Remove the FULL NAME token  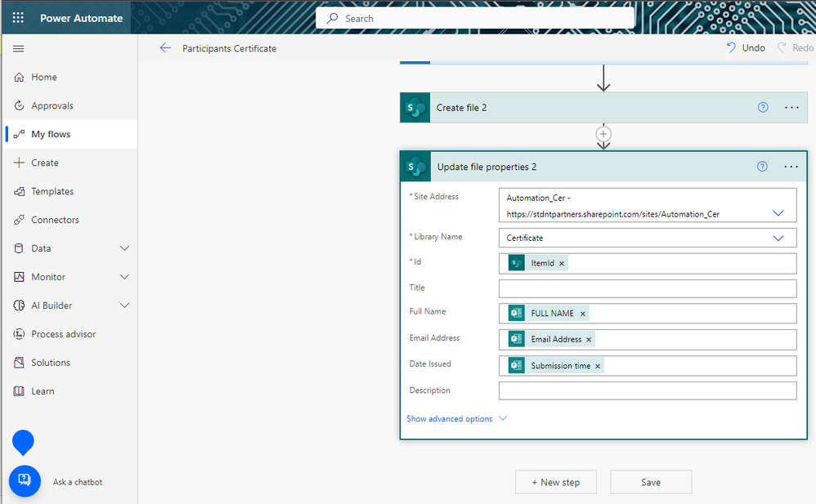point(583,314)
